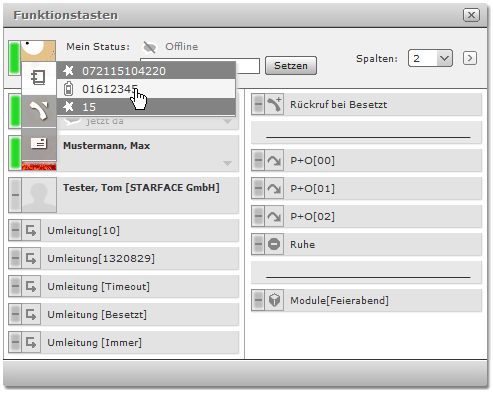
Task: Toggle status indicator of Umleitung [Timeout]
Action: coord(15,286)
